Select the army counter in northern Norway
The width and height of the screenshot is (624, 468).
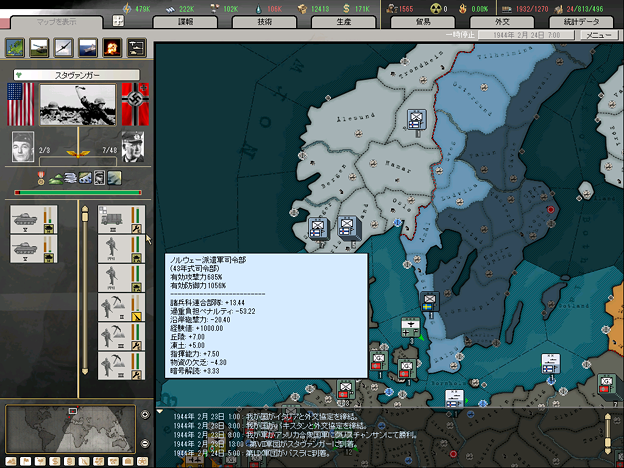416,120
